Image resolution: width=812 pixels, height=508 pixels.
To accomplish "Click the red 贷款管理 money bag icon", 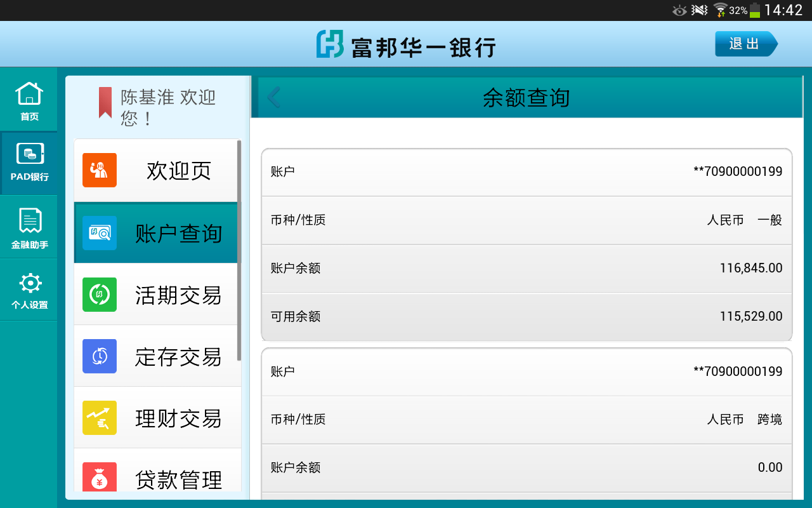I will point(100,478).
